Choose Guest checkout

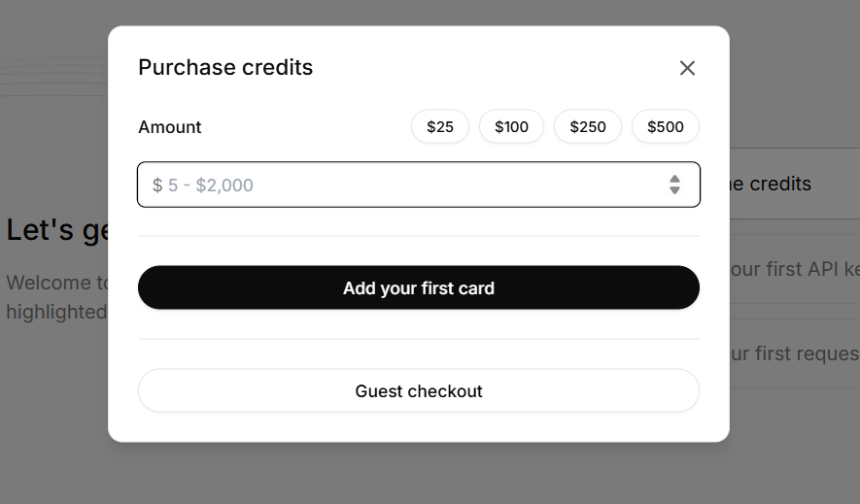pos(419,391)
